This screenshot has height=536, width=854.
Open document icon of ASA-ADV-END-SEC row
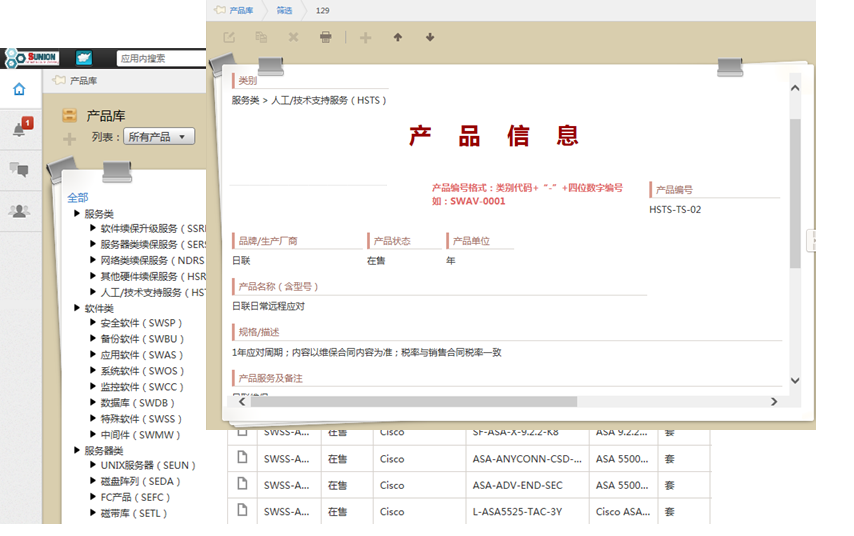[x=242, y=484]
